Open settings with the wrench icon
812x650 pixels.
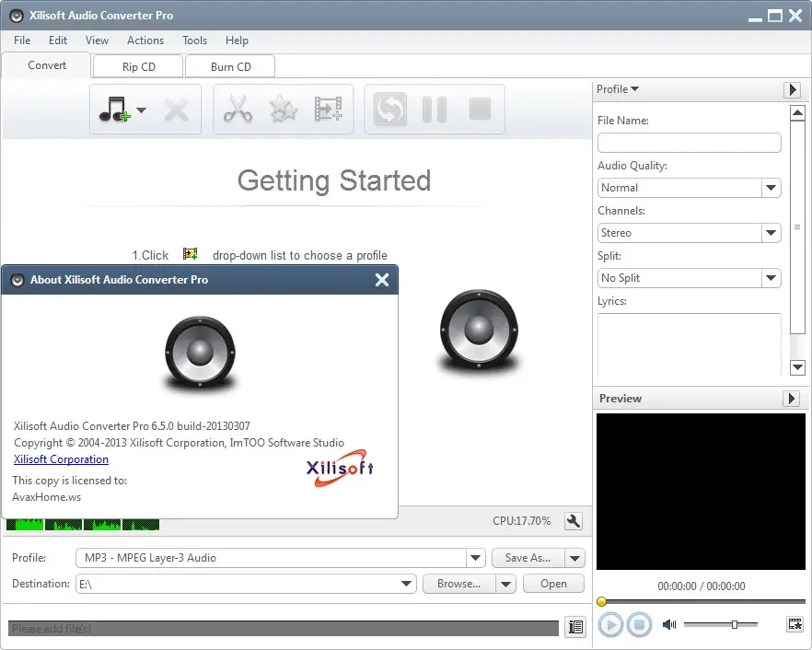574,521
